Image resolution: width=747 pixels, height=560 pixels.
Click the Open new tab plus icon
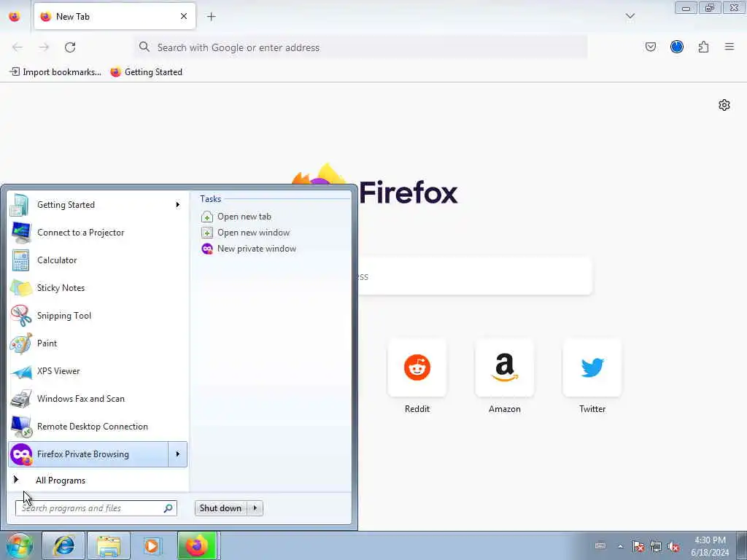click(207, 217)
